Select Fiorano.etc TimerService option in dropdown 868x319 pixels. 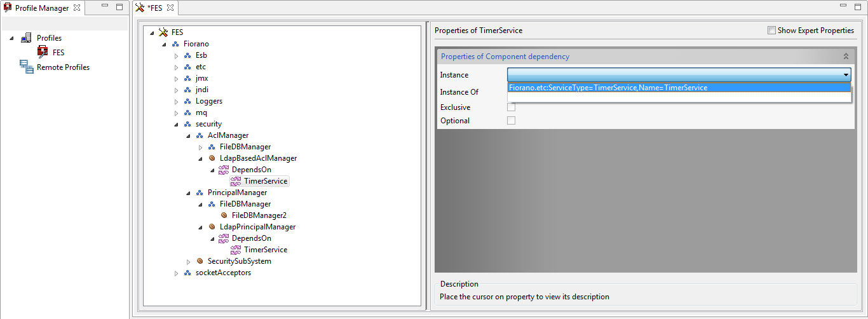[x=679, y=88]
